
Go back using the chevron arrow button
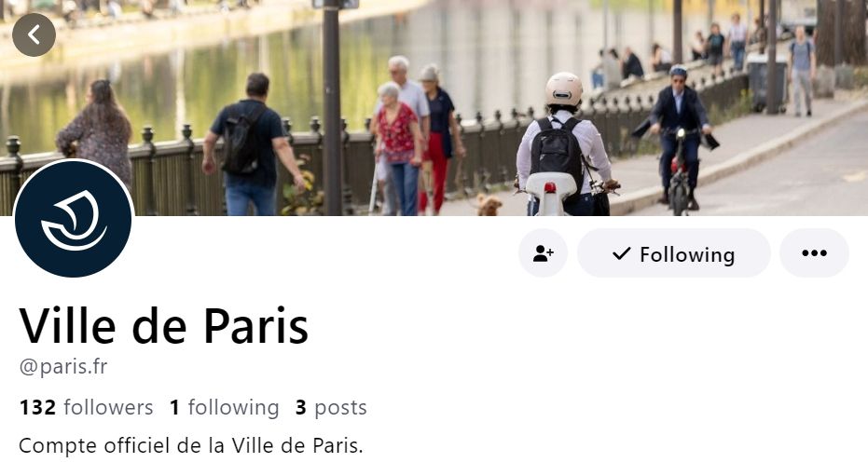[34, 34]
